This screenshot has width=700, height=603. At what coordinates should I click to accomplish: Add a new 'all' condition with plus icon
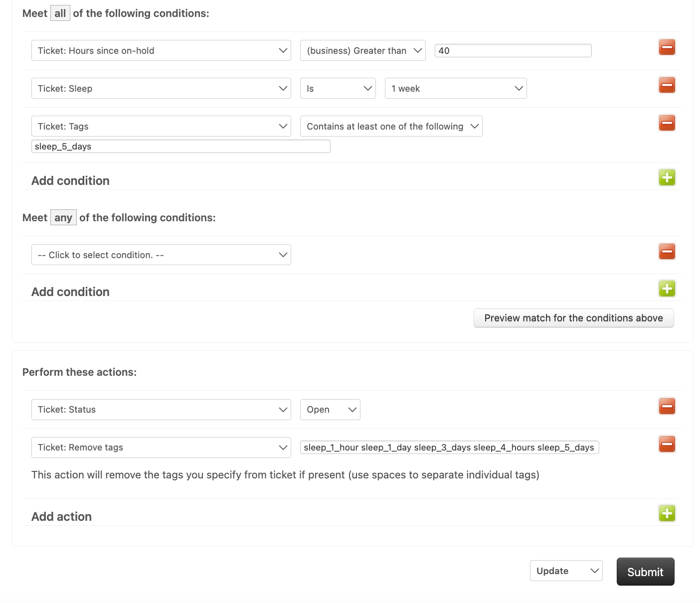click(x=667, y=177)
